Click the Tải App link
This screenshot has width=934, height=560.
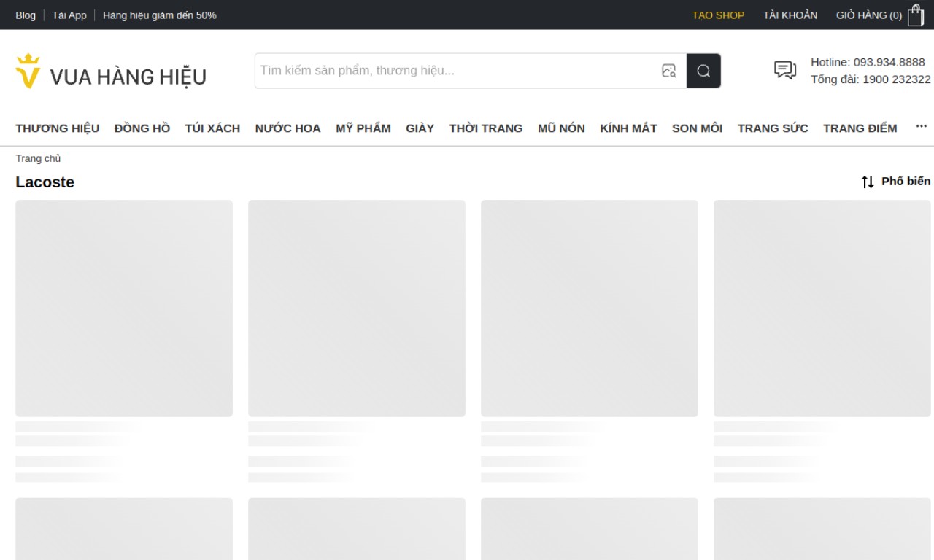point(69,15)
